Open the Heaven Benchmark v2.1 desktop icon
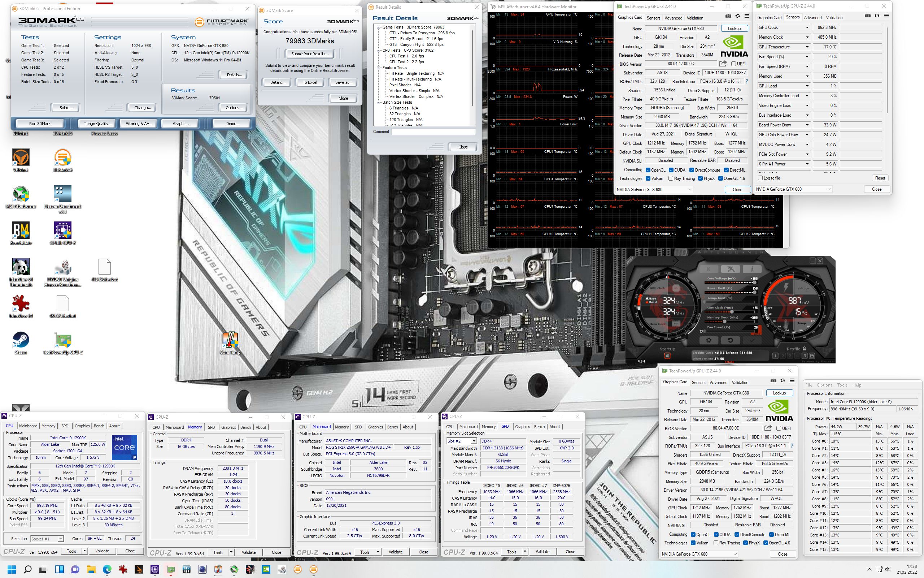924x578 pixels. [x=62, y=199]
